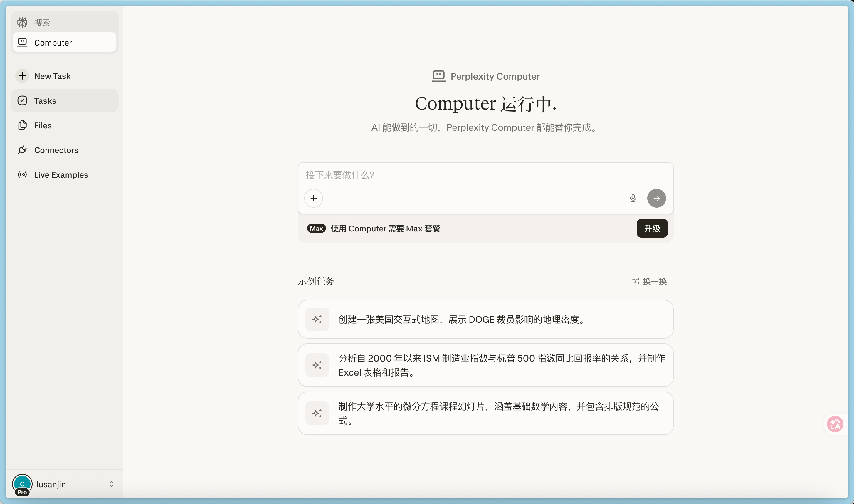Click the 升级 upgrade button

pyautogui.click(x=652, y=228)
